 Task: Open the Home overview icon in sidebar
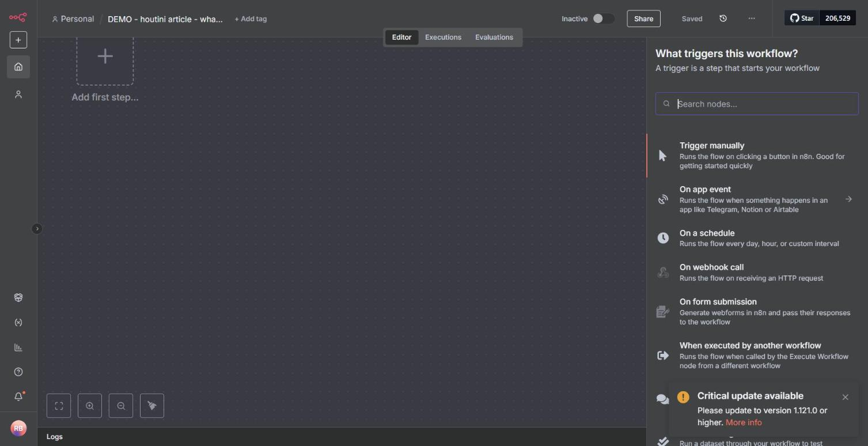[18, 67]
